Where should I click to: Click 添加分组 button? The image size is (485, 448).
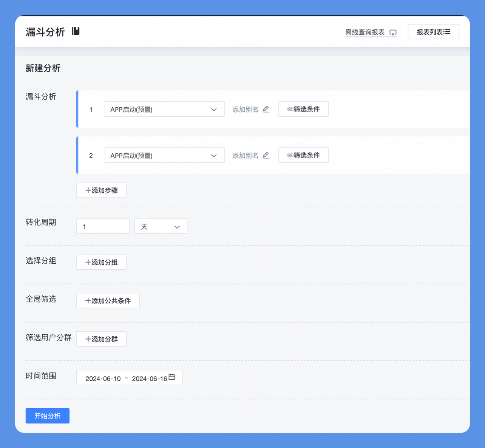(101, 262)
